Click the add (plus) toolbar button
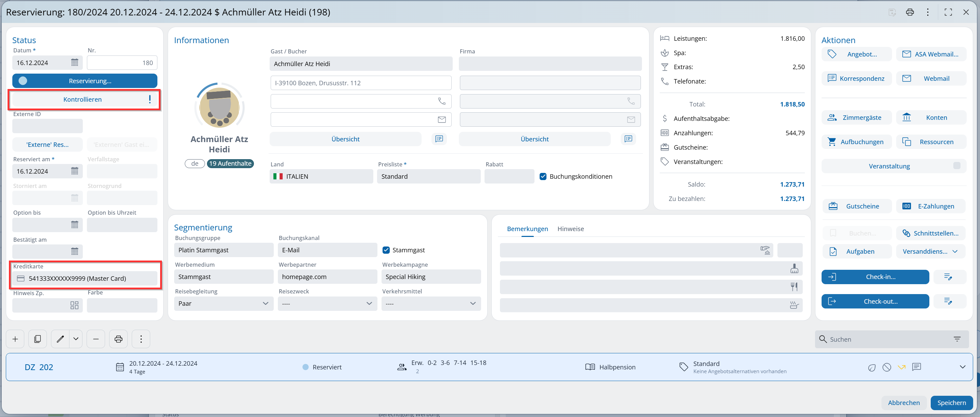Image resolution: width=980 pixels, height=417 pixels. [15, 339]
